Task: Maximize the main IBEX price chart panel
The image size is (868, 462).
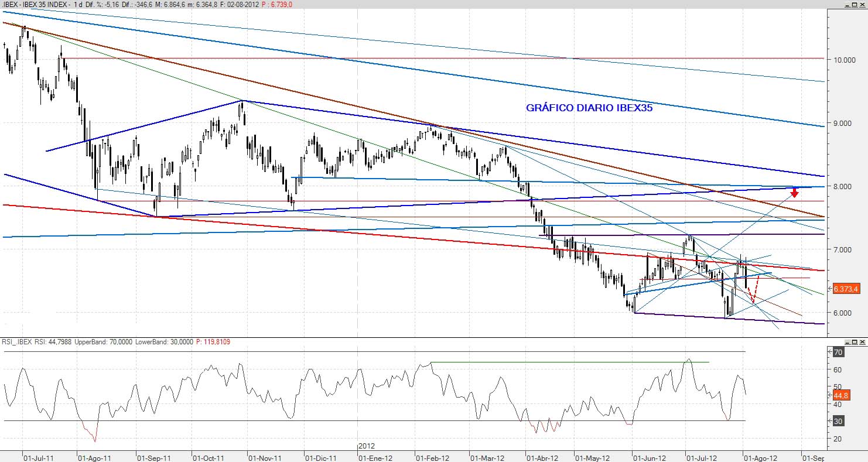Action: [x=855, y=5]
